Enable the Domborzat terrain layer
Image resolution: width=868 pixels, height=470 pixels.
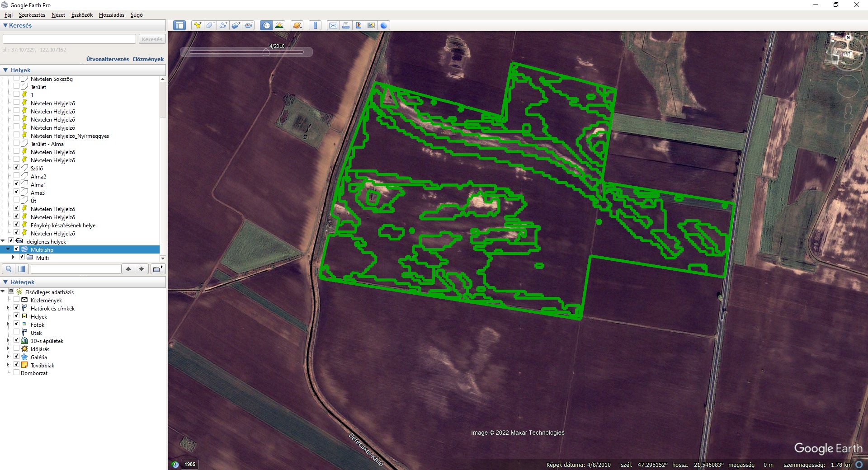click(17, 373)
